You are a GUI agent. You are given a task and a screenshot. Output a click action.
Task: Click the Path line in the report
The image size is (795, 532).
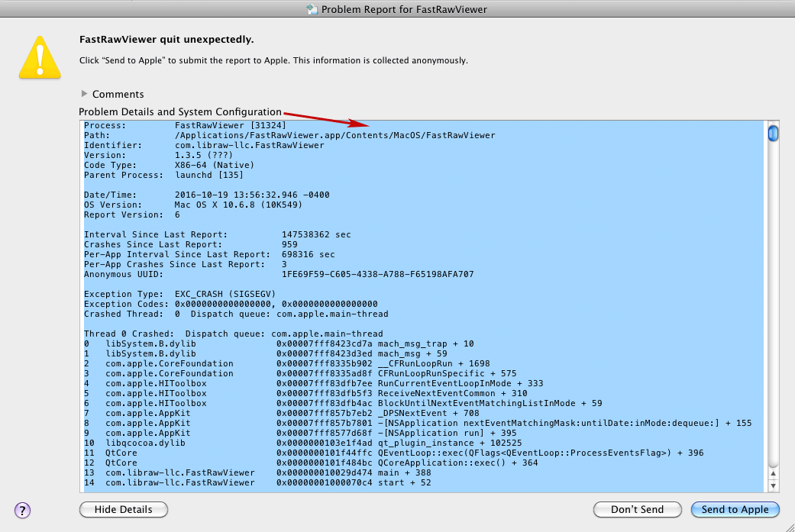click(x=289, y=135)
